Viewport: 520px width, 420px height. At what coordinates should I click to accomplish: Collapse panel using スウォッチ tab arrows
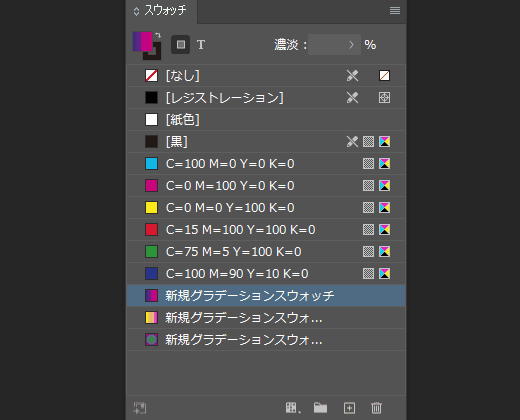(136, 11)
